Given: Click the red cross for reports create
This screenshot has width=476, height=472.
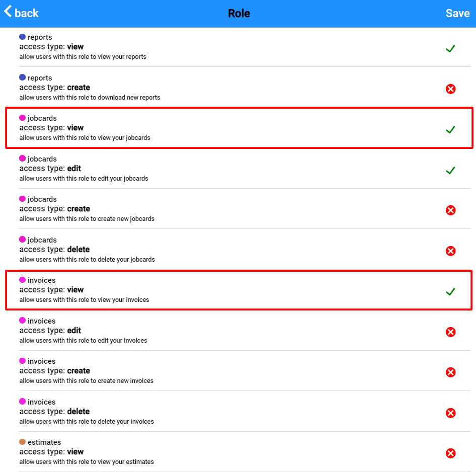Looking at the screenshot, I should (450, 89).
